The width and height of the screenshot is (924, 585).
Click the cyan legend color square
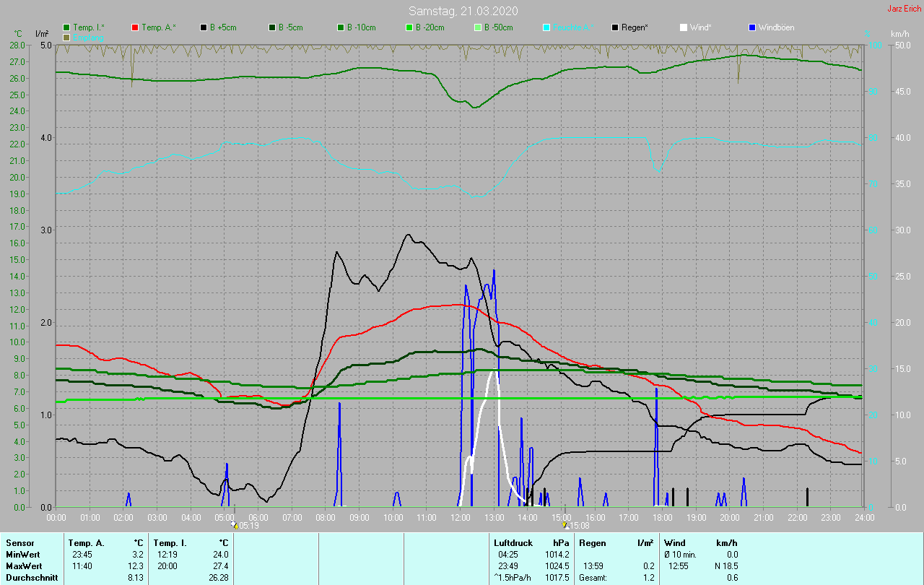coord(546,27)
